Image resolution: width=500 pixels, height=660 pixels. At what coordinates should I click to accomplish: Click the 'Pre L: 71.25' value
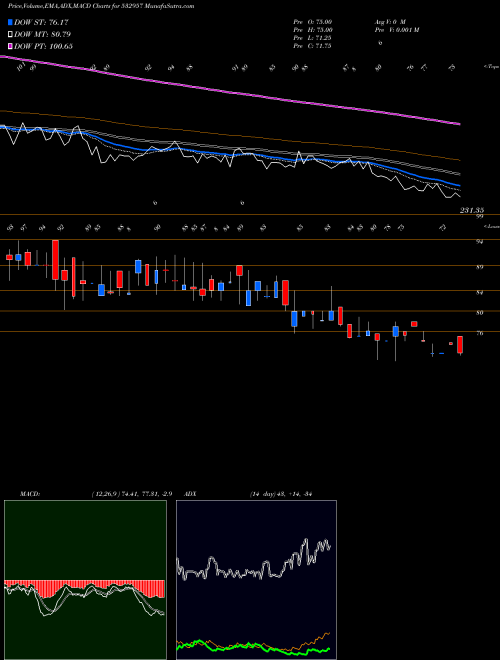312,38
